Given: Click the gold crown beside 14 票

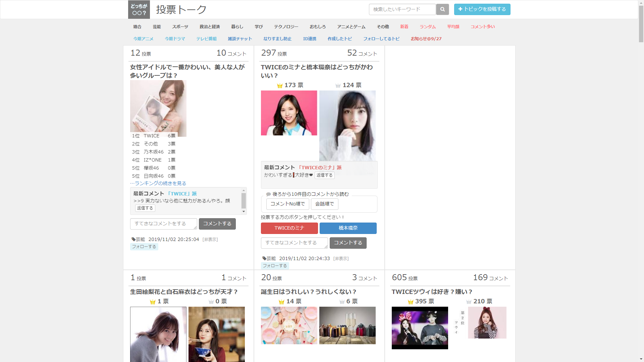Looking at the screenshot, I should tap(281, 302).
